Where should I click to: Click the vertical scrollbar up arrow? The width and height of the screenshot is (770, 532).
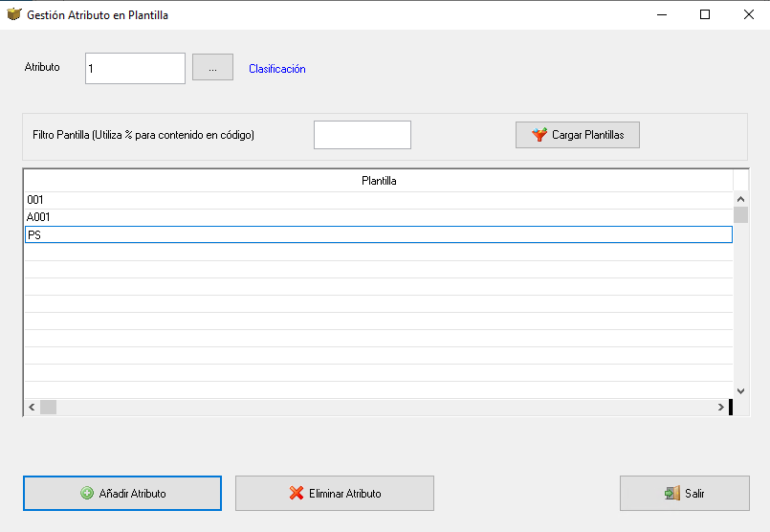coord(740,199)
